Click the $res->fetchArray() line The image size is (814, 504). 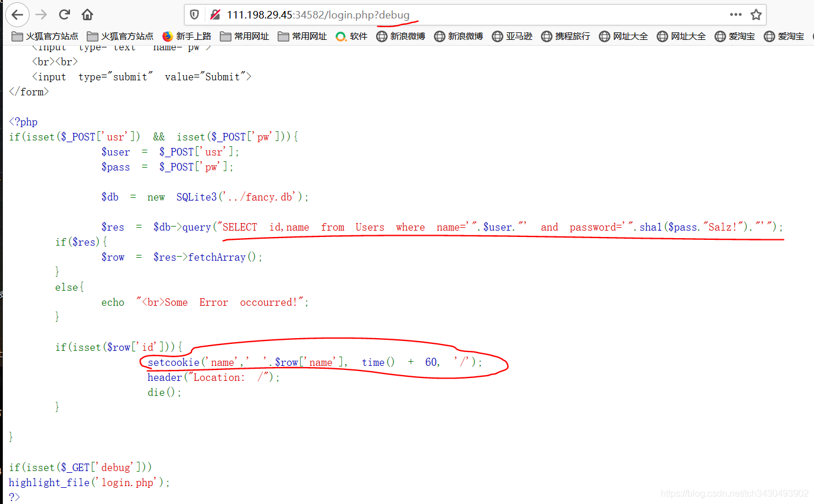tap(182, 257)
